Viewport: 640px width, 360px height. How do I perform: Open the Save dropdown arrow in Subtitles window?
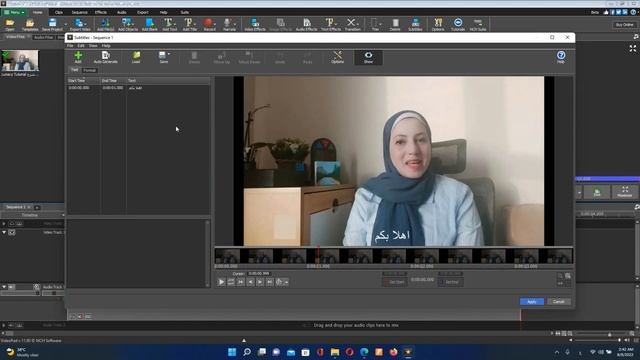coord(169,54)
